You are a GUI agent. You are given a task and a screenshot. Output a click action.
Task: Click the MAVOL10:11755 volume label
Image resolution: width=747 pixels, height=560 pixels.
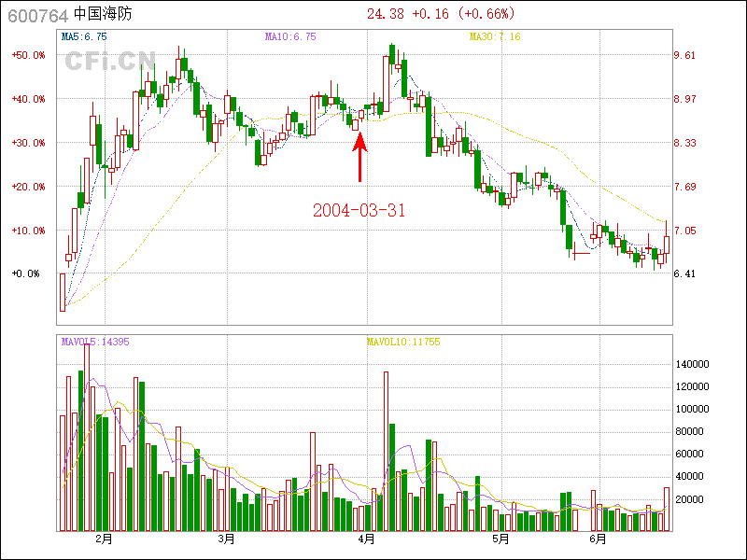[x=402, y=342]
